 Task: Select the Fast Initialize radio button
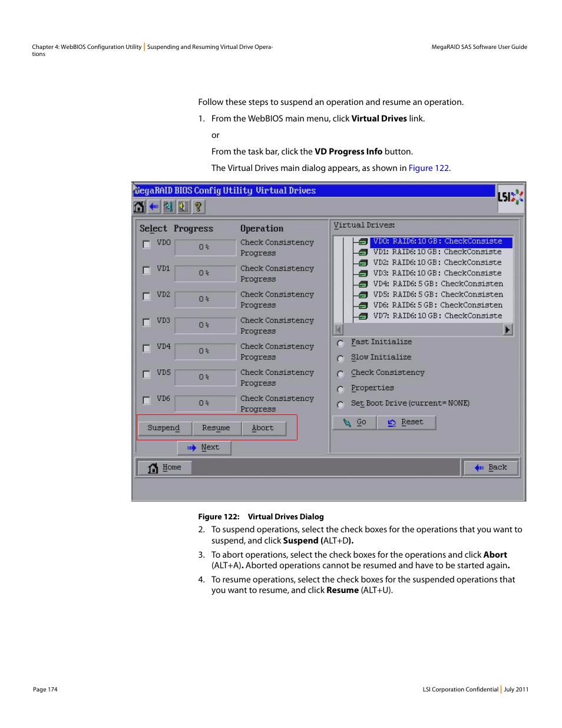340,343
